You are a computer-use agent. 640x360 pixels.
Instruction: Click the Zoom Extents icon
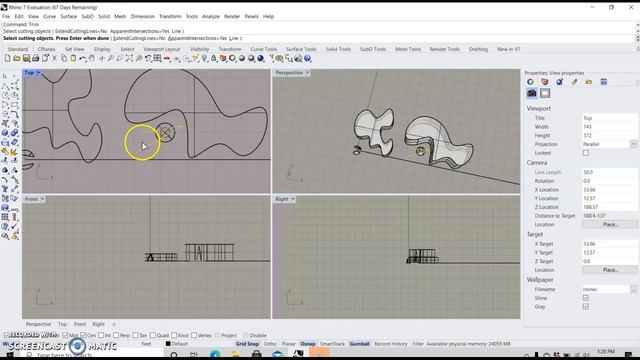(129, 59)
